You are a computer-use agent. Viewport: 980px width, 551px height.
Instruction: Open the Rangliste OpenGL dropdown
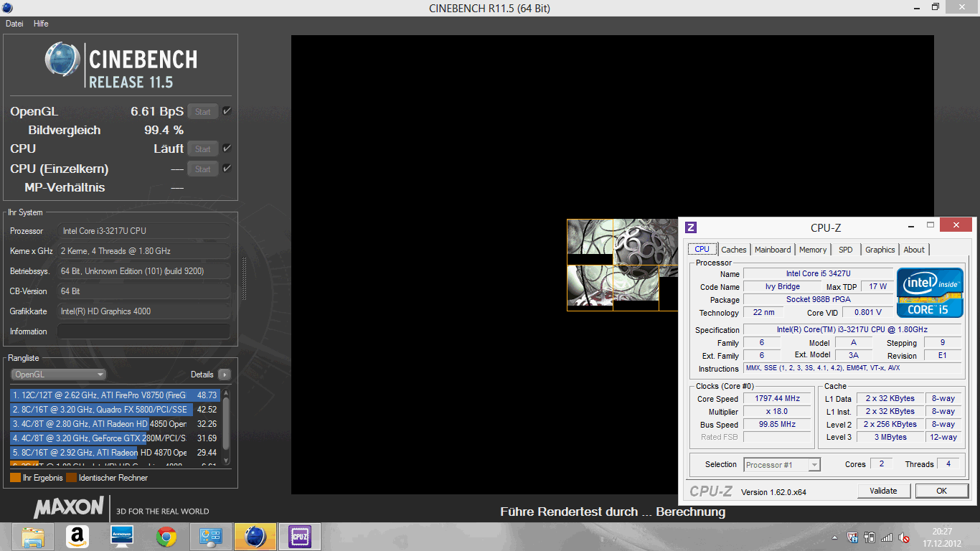pyautogui.click(x=59, y=375)
